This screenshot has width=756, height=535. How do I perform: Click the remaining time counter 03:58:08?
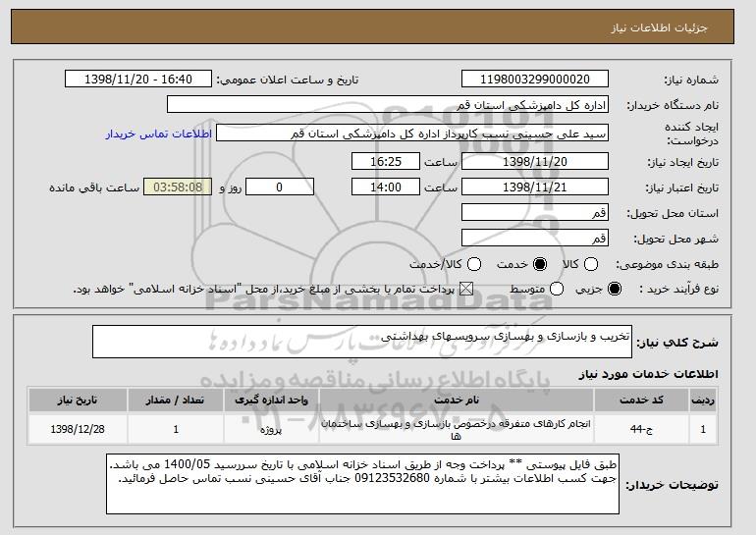178,187
